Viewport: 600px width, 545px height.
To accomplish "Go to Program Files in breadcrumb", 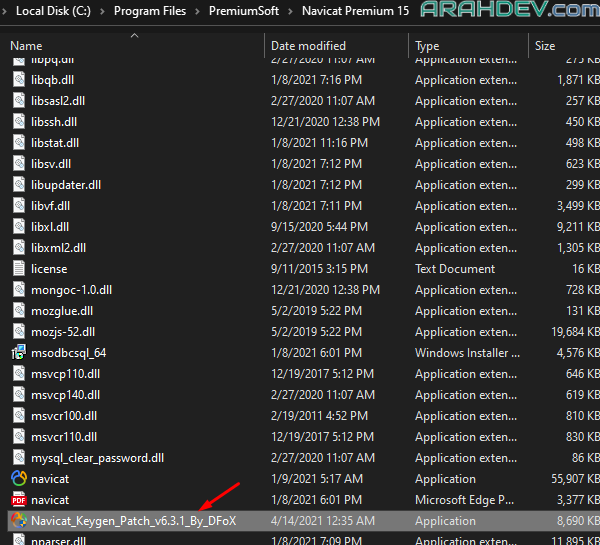I will 148,11.
